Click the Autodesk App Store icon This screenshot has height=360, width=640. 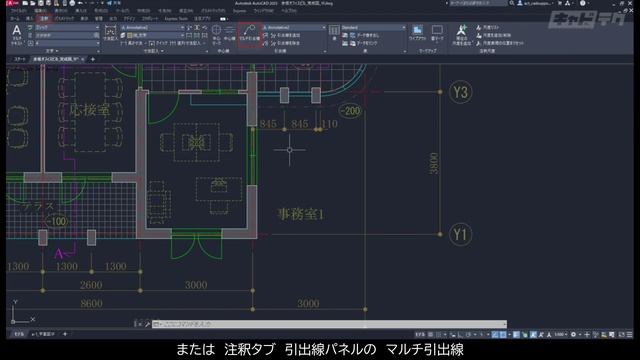pyautogui.click(x=560, y=3)
